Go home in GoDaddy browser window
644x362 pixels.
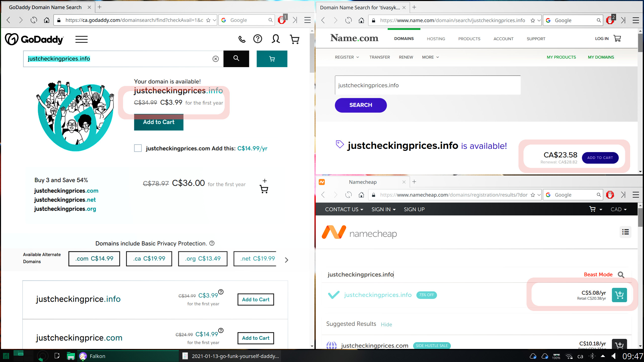pyautogui.click(x=47, y=20)
